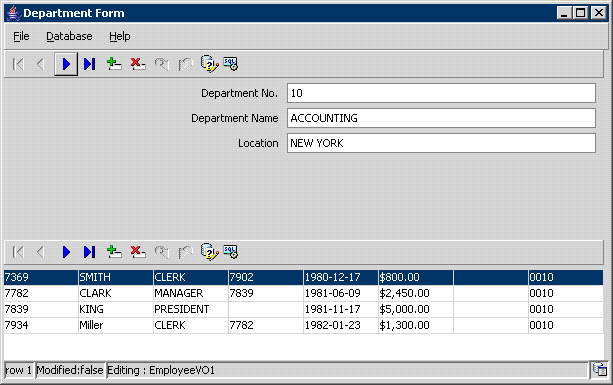
Task: Click the Modified:false status entry
Action: (x=70, y=370)
